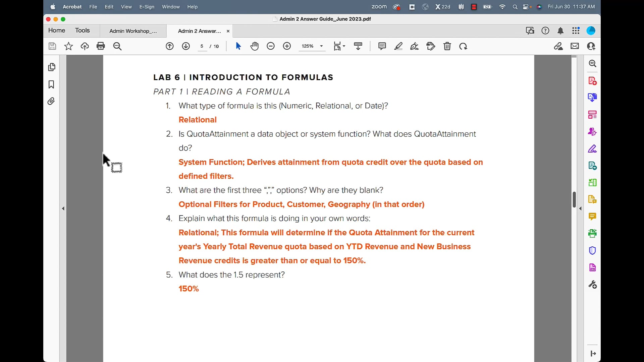Go to the next page arrow
The height and width of the screenshot is (362, 644).
coord(186,46)
